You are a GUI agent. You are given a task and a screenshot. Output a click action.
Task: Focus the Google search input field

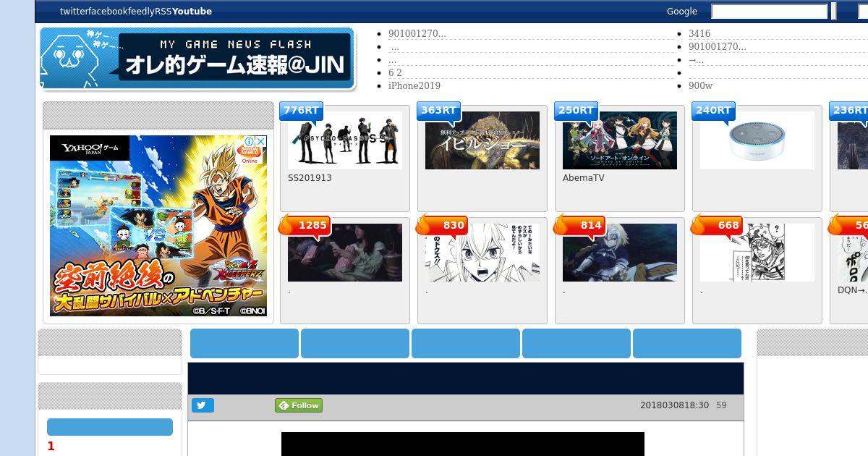pyautogui.click(x=769, y=12)
